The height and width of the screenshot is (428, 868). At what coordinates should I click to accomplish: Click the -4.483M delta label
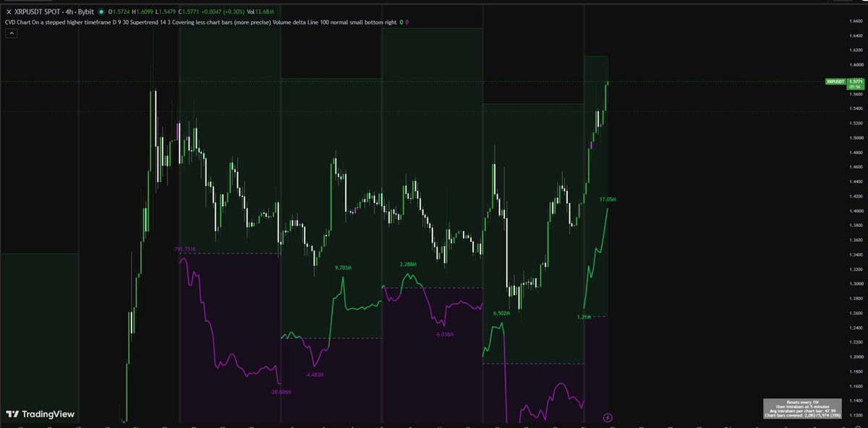tap(315, 374)
